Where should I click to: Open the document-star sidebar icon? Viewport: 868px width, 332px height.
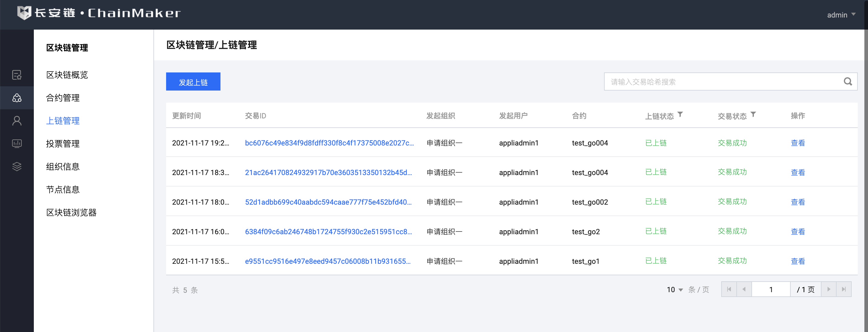17,75
